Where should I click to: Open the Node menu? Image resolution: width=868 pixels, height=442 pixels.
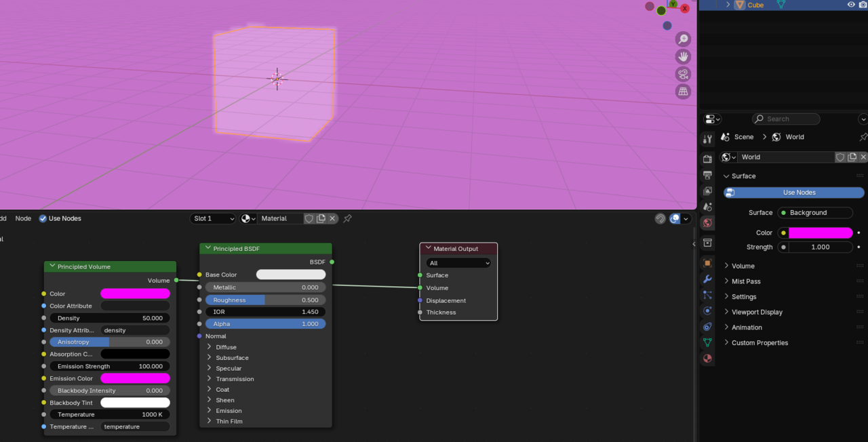[23, 219]
